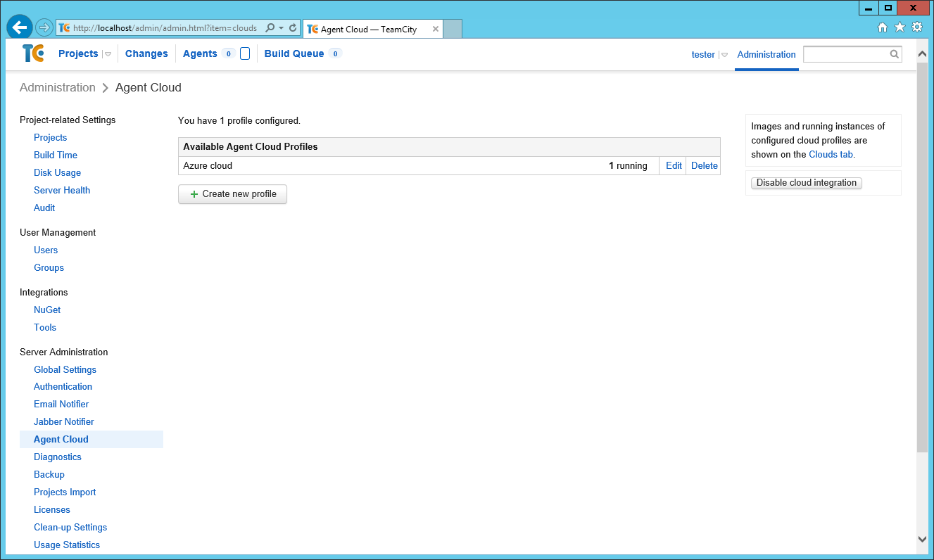Open Projects in the sidebar
This screenshot has width=934, height=560.
(50, 137)
